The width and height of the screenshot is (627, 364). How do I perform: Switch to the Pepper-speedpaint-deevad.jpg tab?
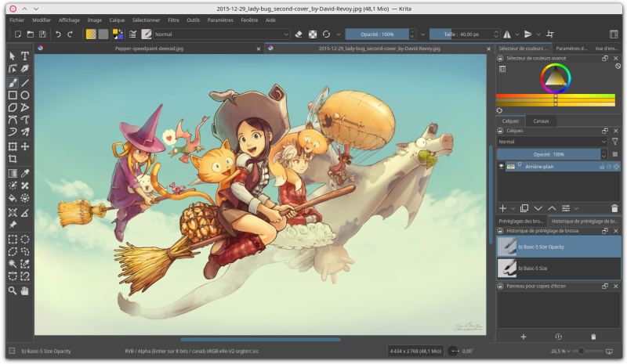coord(149,49)
